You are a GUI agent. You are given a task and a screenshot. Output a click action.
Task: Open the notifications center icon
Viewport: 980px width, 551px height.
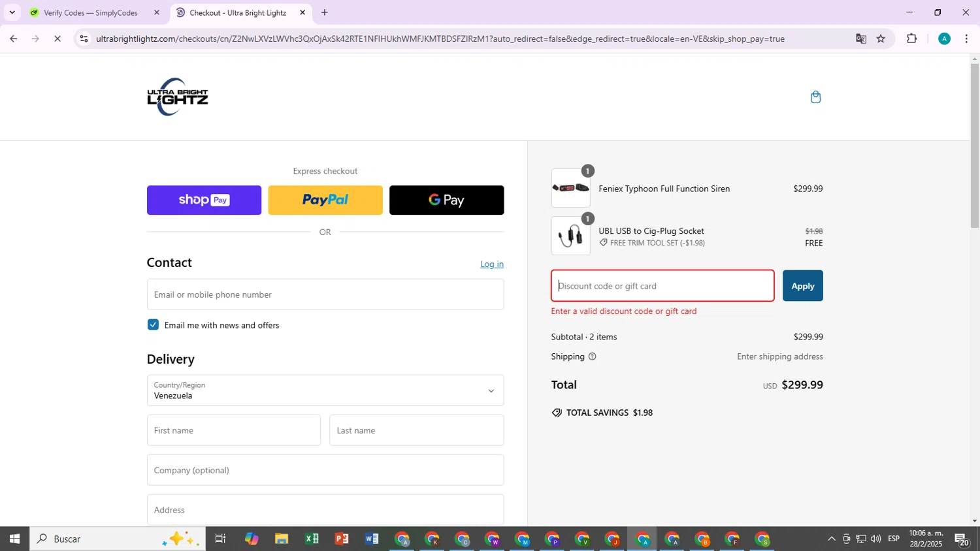[x=962, y=539]
